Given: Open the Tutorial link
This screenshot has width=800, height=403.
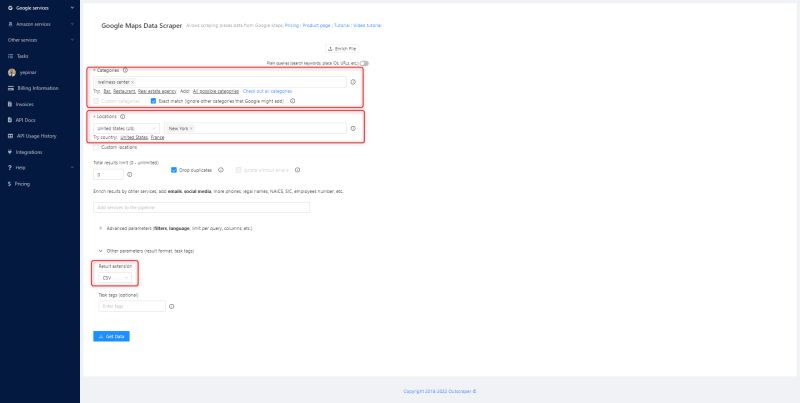Looking at the screenshot, I should [x=341, y=26].
